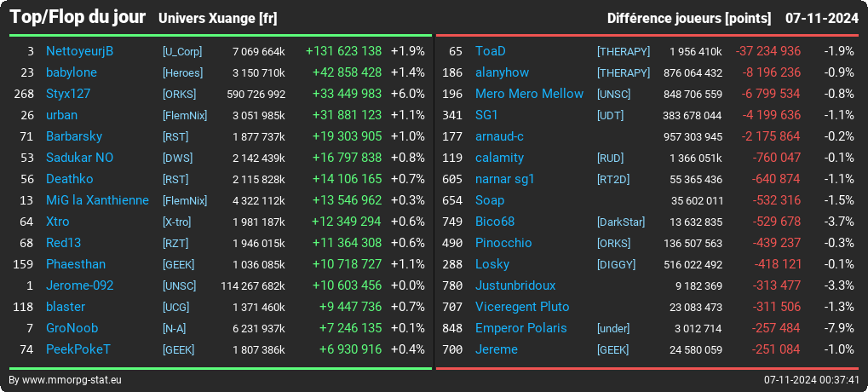The image size is (868, 392).
Task: Open player NettoyeurjB's profile link
Action: [80, 51]
